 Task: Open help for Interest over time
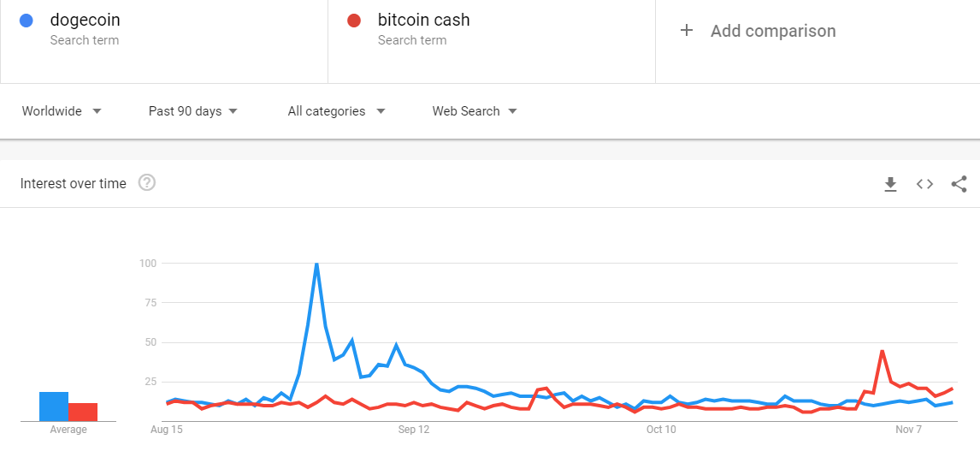147,182
